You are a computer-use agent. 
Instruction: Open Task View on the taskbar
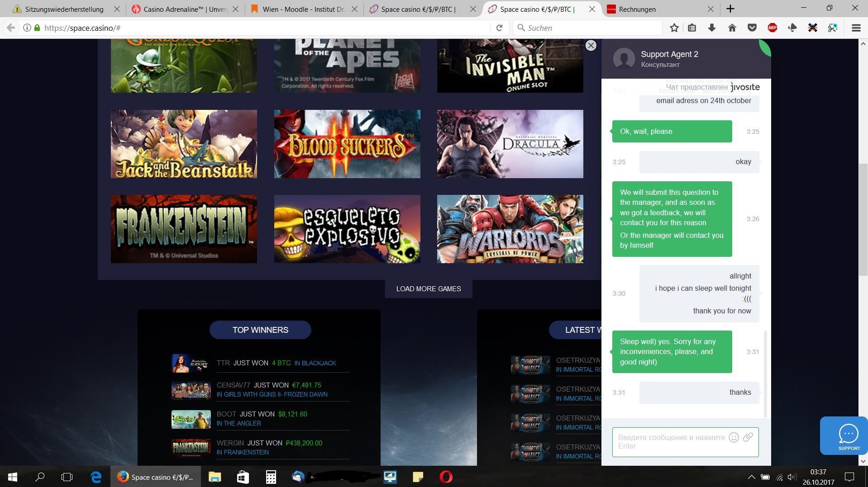[x=67, y=477]
